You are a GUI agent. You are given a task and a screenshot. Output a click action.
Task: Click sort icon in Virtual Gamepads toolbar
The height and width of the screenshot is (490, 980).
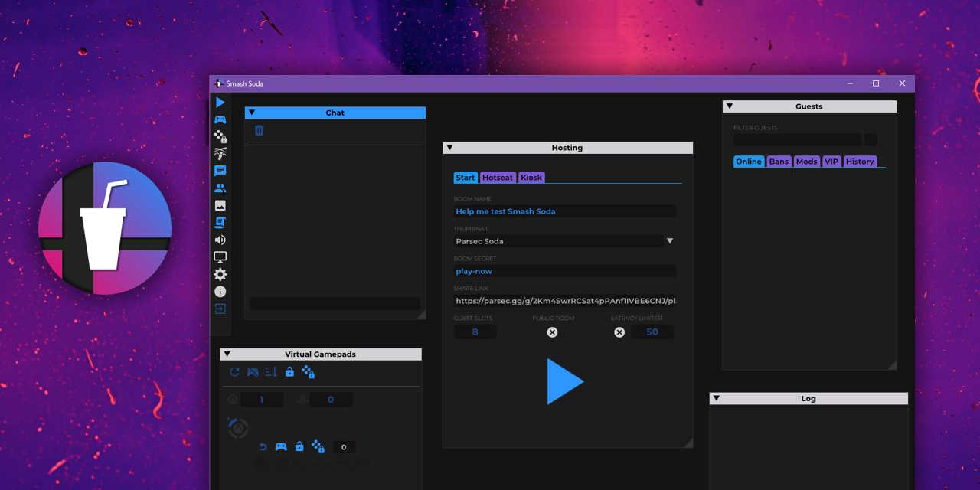tap(271, 372)
